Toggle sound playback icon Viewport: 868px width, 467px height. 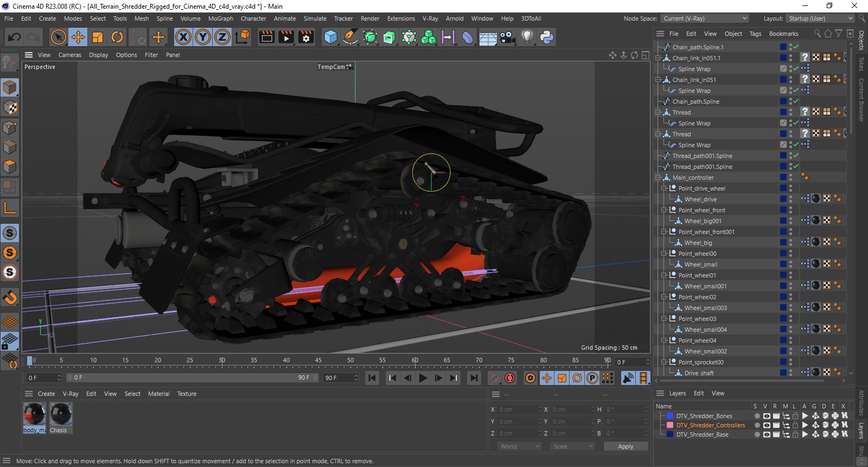click(x=628, y=378)
